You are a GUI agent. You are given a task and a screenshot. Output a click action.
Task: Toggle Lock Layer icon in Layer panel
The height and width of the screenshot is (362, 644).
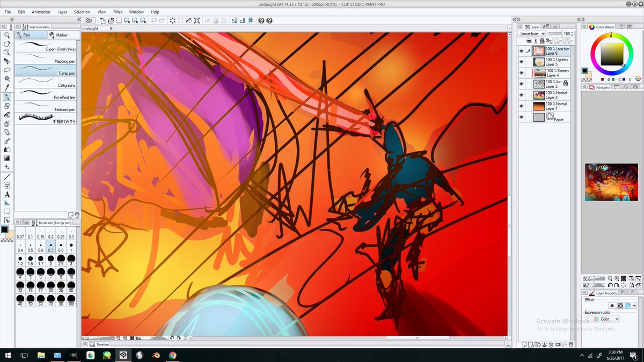click(542, 41)
